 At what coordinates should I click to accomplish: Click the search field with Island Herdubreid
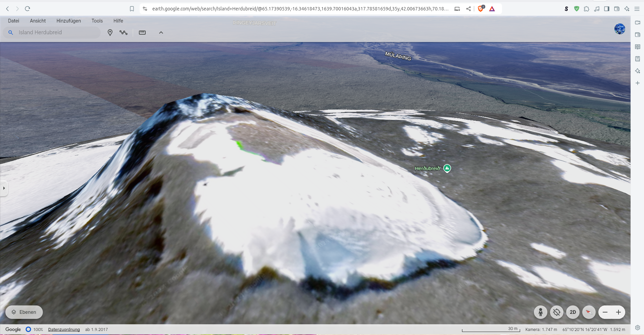pos(52,33)
